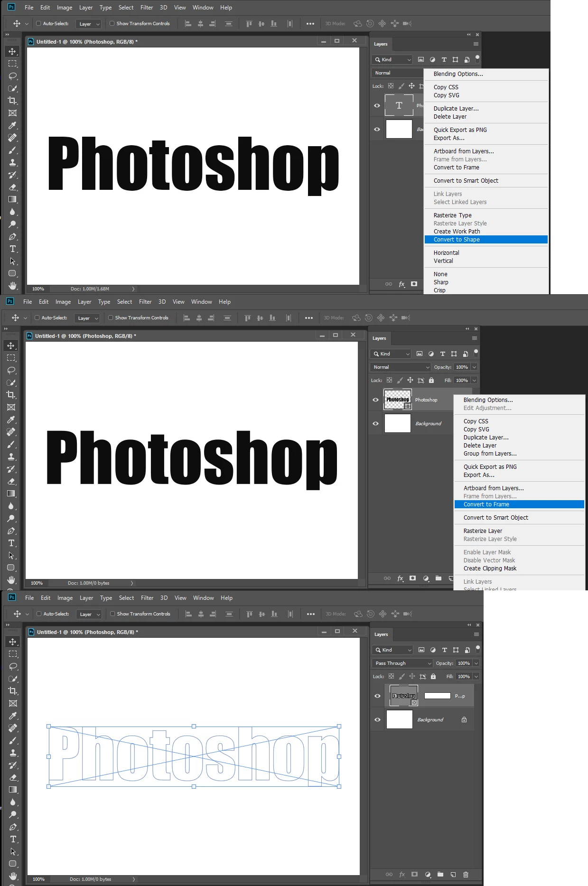This screenshot has width=588, height=886.
Task: Expand the Opacity arrow in the middle window
Action: click(x=474, y=367)
